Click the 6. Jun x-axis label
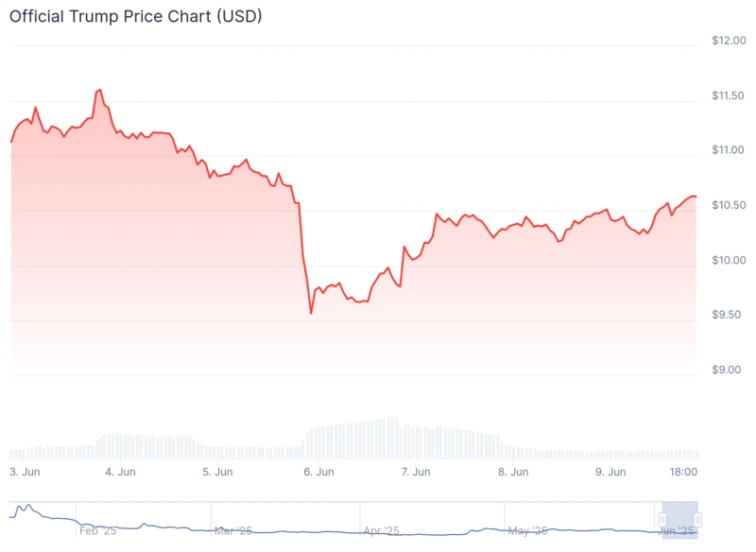This screenshot has width=756, height=552. coord(318,472)
